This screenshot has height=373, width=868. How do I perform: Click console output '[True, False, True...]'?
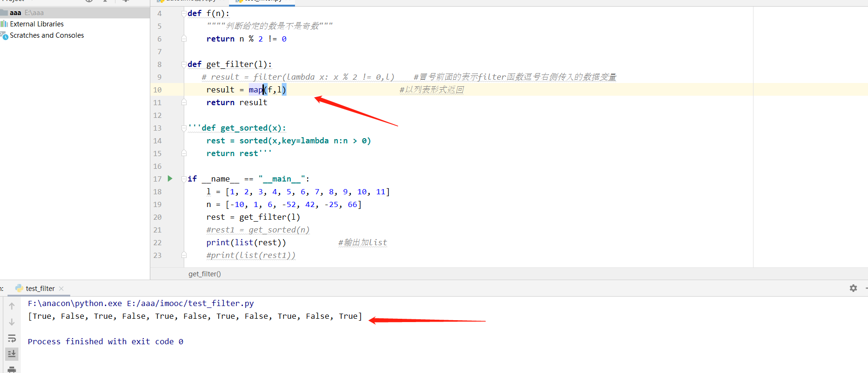tap(195, 316)
